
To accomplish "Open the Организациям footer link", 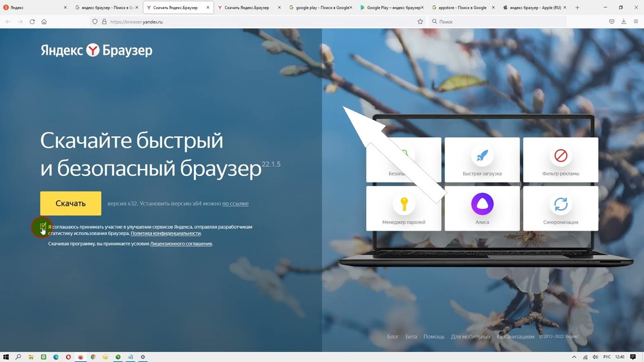I will 516,337.
